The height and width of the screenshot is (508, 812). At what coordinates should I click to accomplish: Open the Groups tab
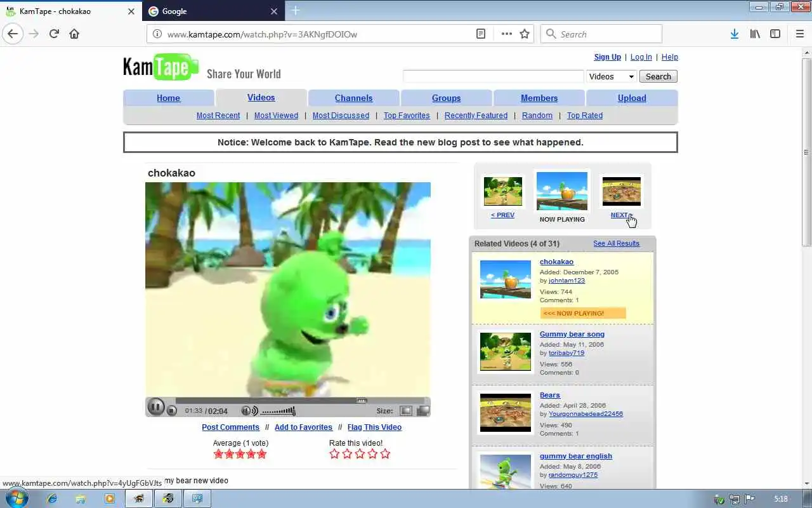point(446,98)
